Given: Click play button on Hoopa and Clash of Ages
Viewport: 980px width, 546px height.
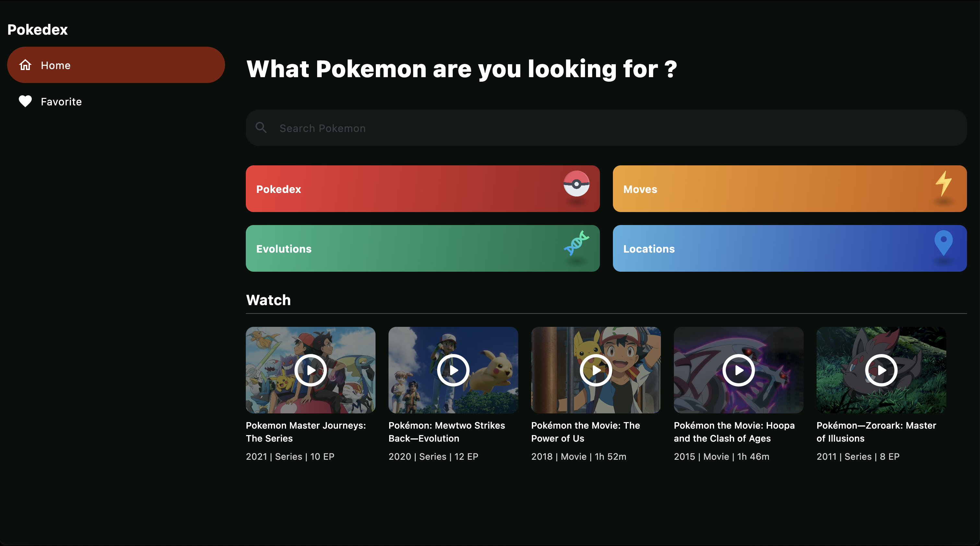Looking at the screenshot, I should (739, 370).
